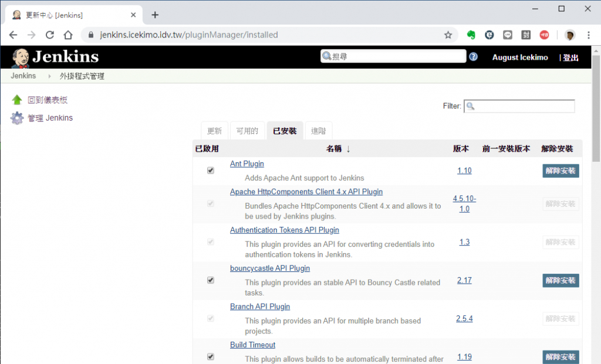Viewport: 601px width, 364px height.
Task: Switch to the 更新 tab
Action: pos(214,131)
